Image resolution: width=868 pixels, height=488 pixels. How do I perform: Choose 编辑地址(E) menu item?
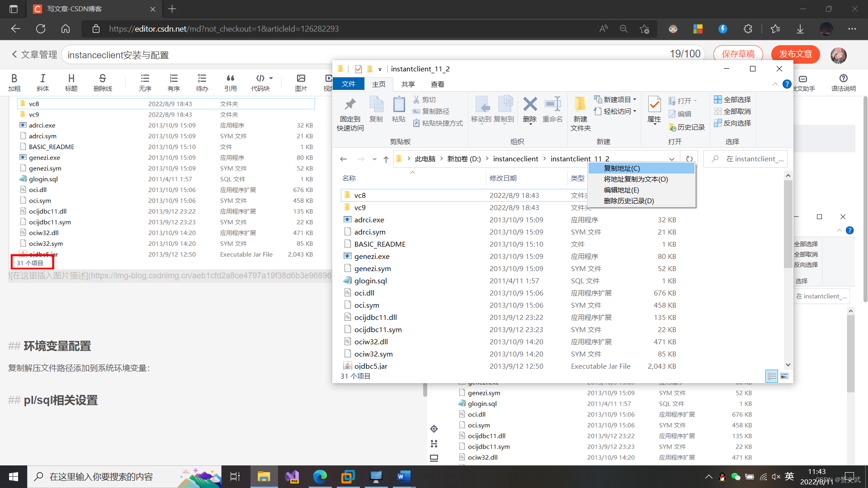[x=642, y=190]
